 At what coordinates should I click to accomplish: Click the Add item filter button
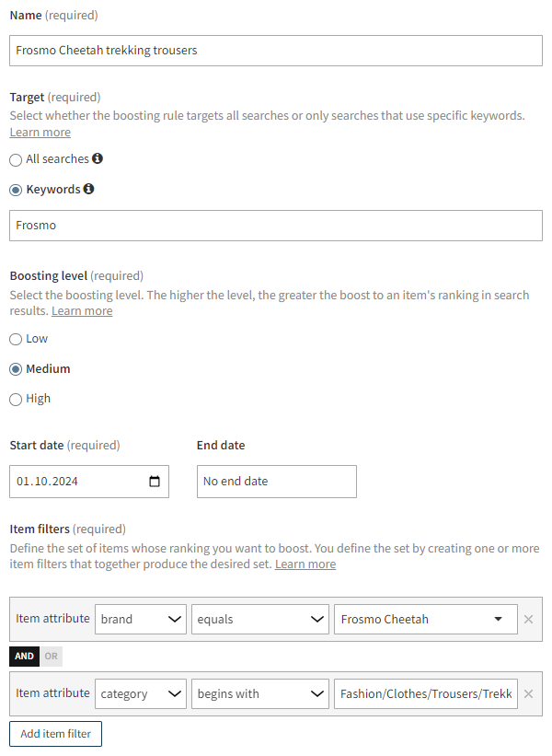coord(55,733)
